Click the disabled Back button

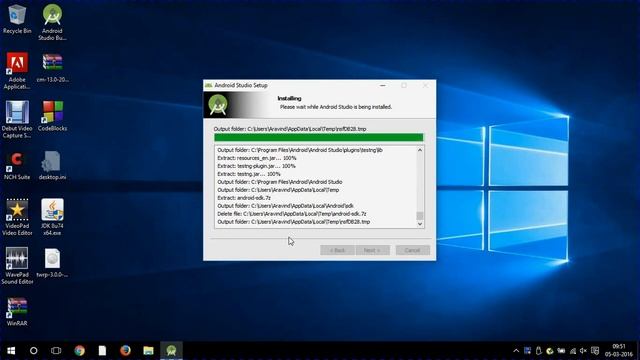point(337,250)
